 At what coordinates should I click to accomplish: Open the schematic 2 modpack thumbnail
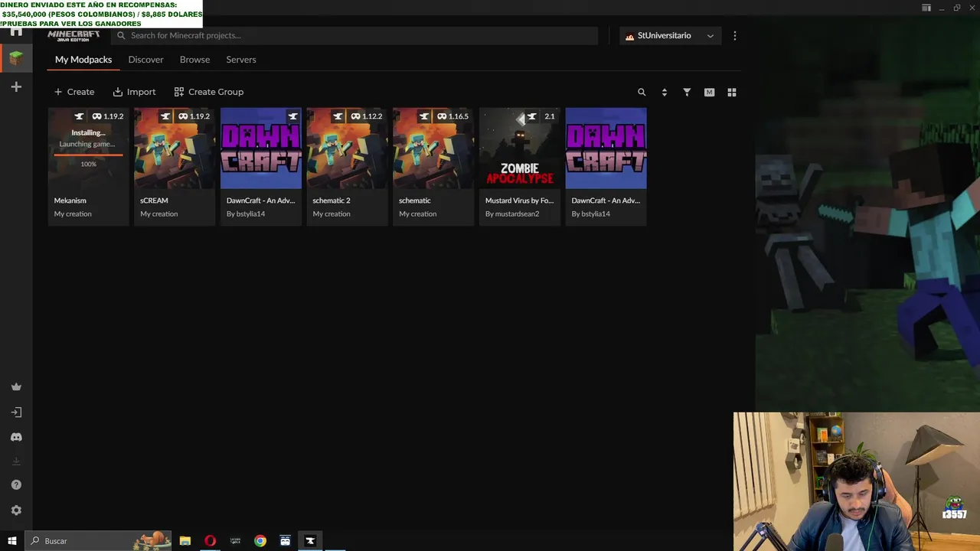(347, 148)
